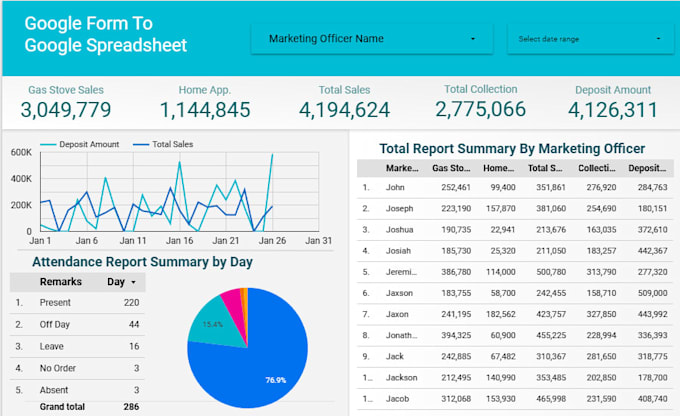Click the Google Form To Google Spreadsheet title

[x=105, y=34]
